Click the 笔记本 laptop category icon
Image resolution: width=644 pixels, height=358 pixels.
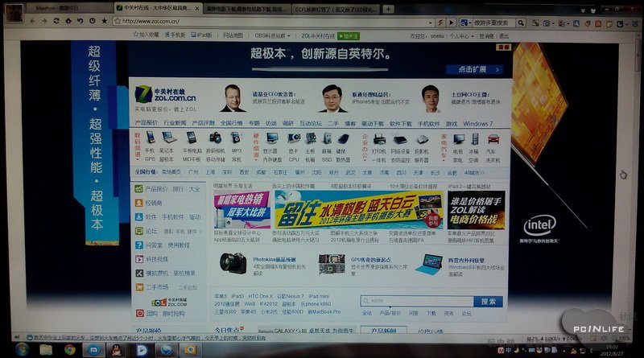coord(168,138)
